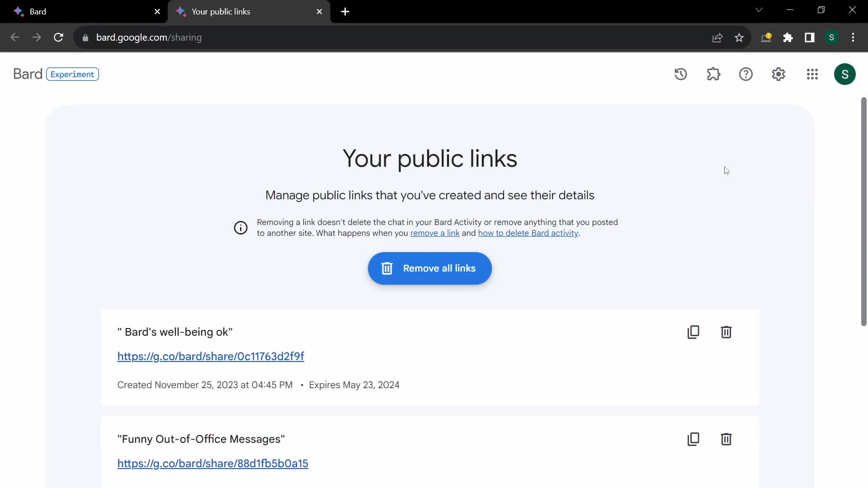Click the Bard history icon
Image resolution: width=868 pixels, height=488 pixels.
[681, 74]
